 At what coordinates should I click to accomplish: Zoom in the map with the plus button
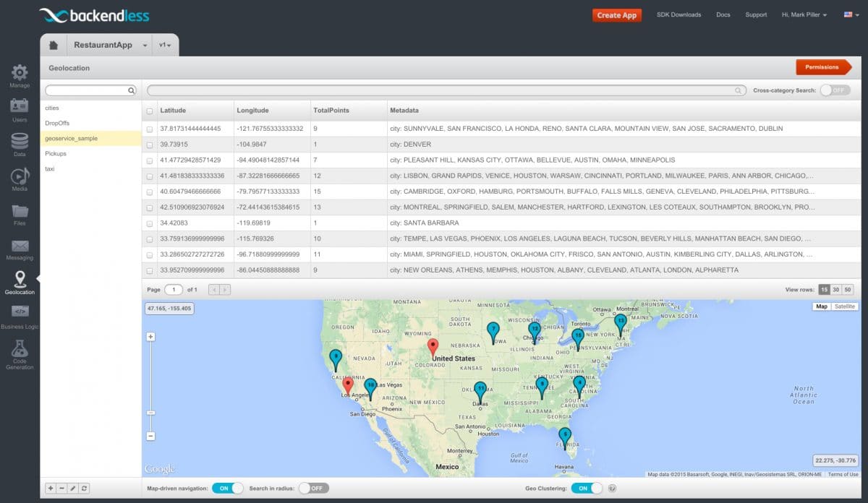(150, 337)
